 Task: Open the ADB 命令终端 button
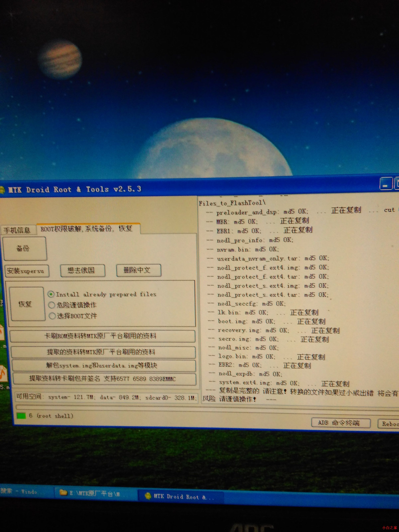click(341, 423)
